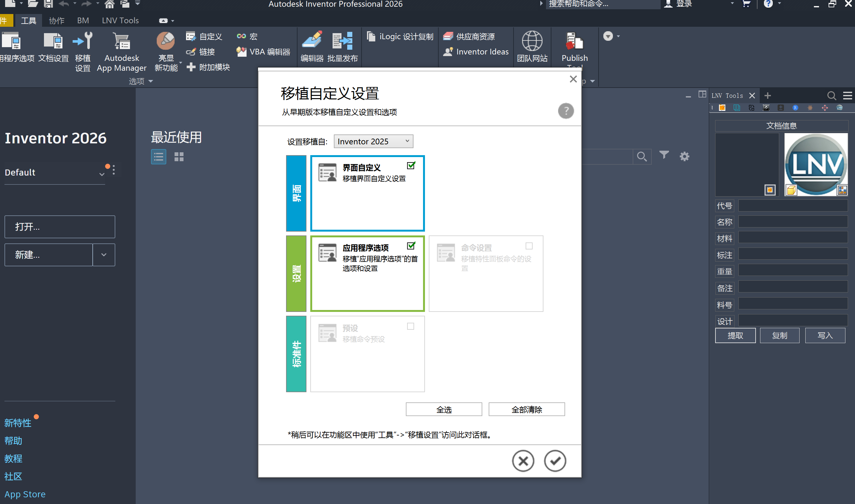Click the 代号 input field

793,205
